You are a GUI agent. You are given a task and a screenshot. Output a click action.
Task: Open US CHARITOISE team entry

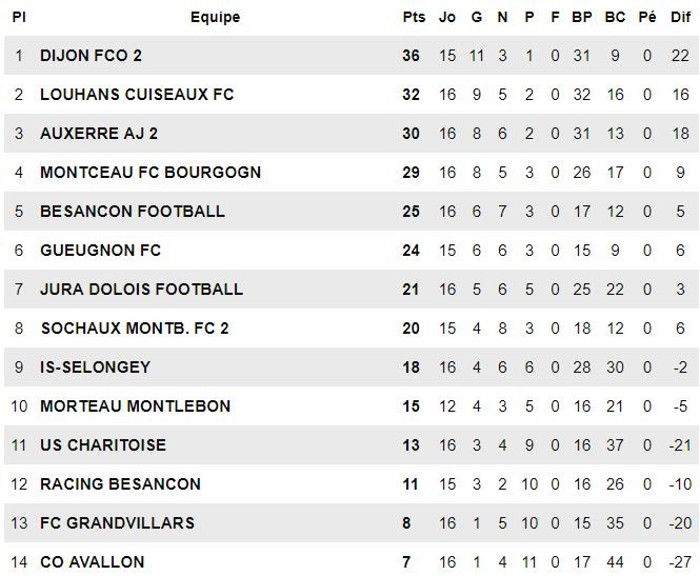(x=103, y=445)
